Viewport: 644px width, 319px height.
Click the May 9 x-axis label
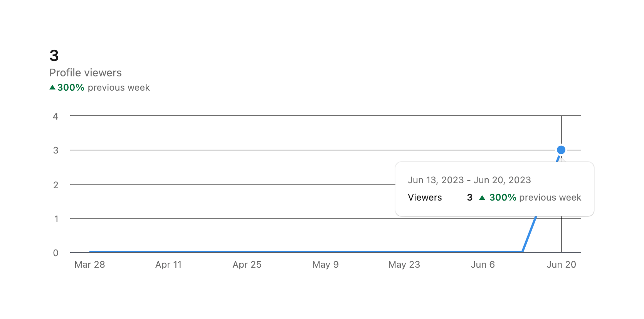click(325, 265)
